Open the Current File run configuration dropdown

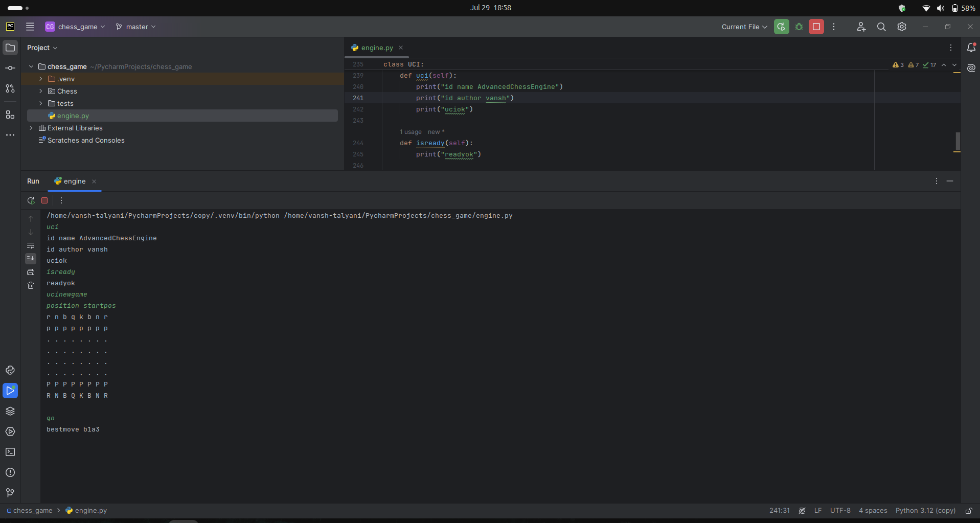pyautogui.click(x=744, y=27)
